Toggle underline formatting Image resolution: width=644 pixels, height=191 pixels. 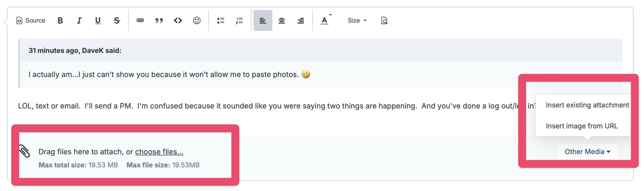tap(98, 20)
